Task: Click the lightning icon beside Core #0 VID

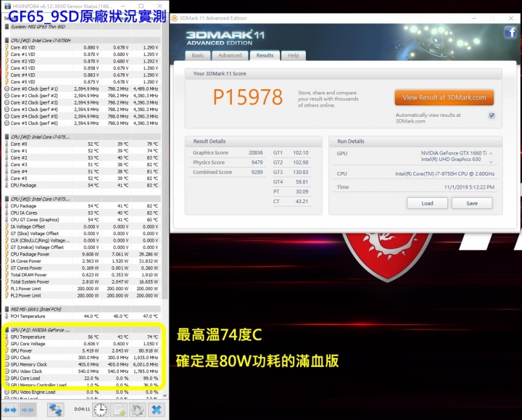Action: [x=7, y=47]
